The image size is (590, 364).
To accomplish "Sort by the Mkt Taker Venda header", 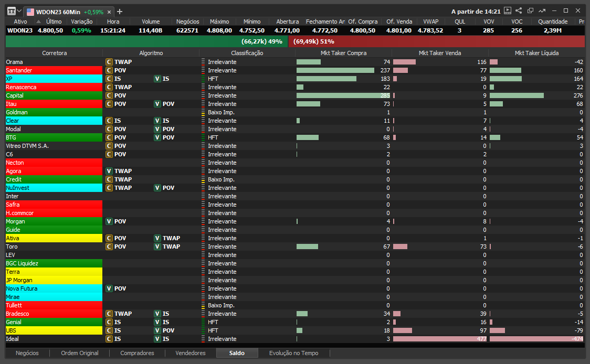I will tap(440, 53).
